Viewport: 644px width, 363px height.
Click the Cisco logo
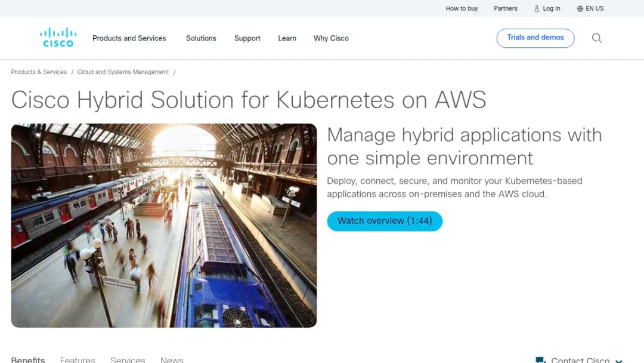click(58, 38)
